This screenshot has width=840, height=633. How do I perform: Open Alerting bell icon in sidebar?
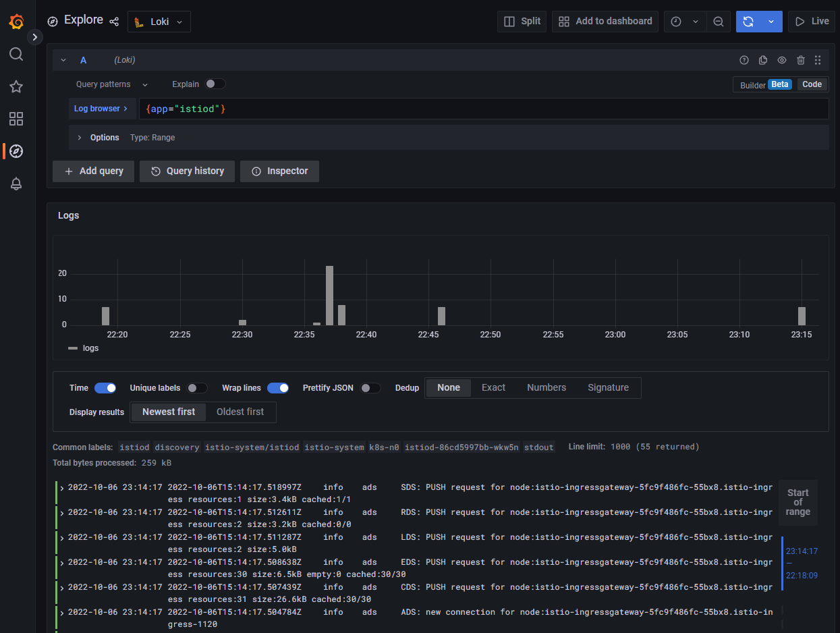point(16,184)
